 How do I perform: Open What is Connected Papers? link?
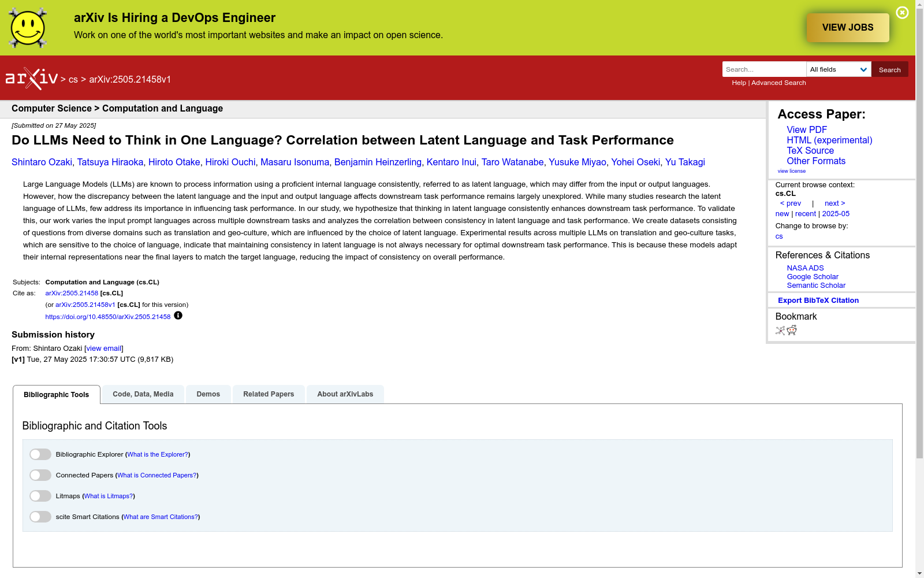tap(157, 476)
